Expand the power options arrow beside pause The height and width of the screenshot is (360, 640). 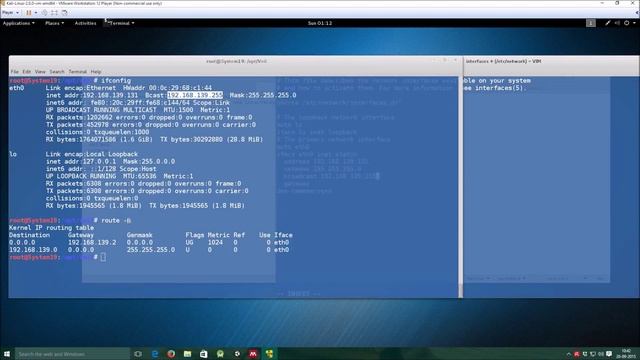pos(36,13)
